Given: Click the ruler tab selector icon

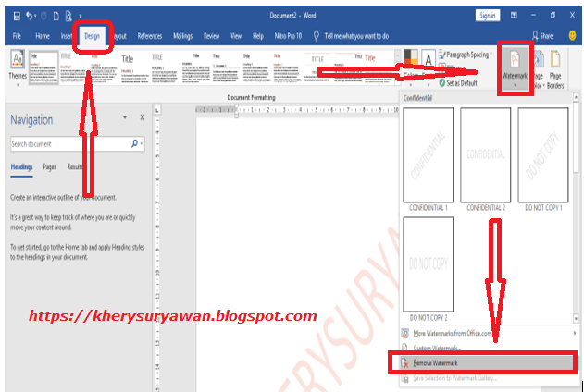Looking at the screenshot, I should coord(157,110).
